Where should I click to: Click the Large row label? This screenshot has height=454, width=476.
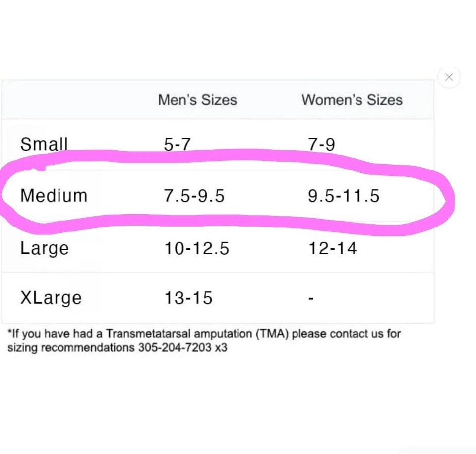(45, 249)
